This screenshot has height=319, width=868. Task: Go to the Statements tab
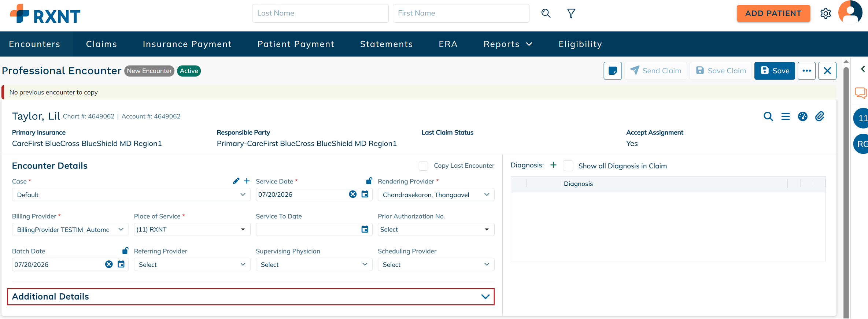point(386,44)
